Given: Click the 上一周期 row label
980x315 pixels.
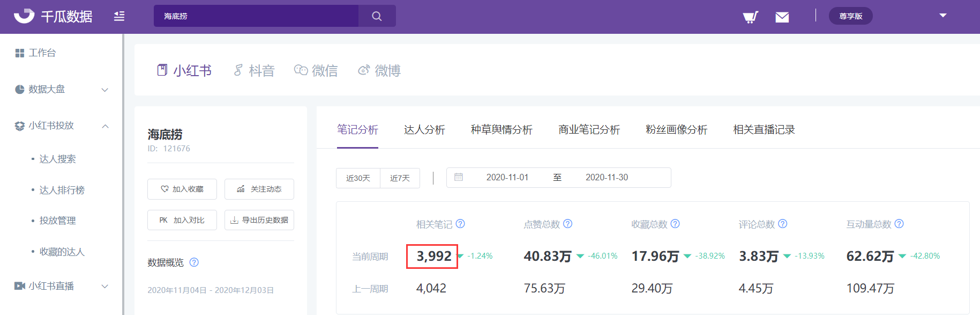Looking at the screenshot, I should pyautogui.click(x=370, y=289).
